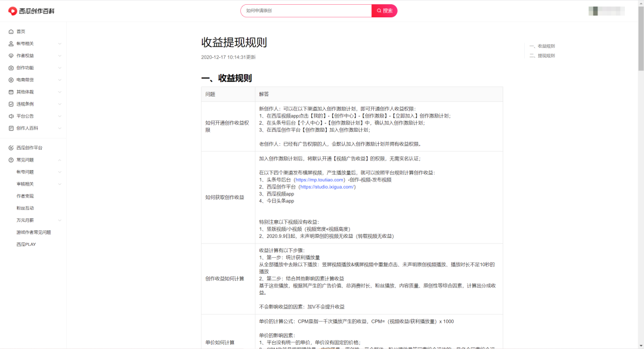Click the 帐号相关 person icon
This screenshot has width=644, height=349.
point(11,44)
